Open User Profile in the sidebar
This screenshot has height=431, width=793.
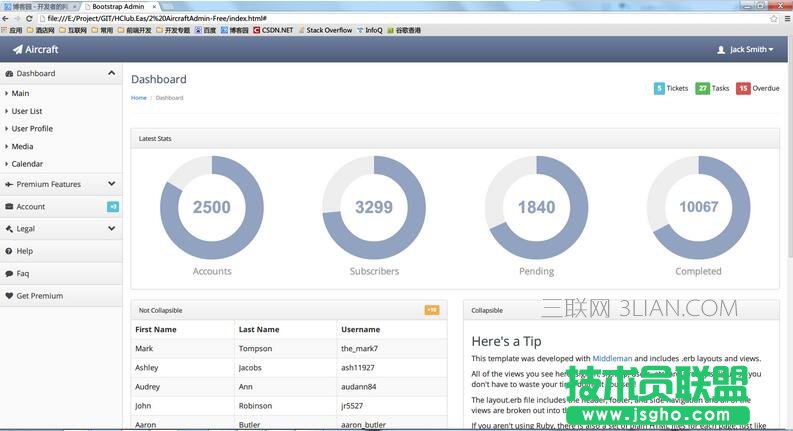click(x=32, y=128)
